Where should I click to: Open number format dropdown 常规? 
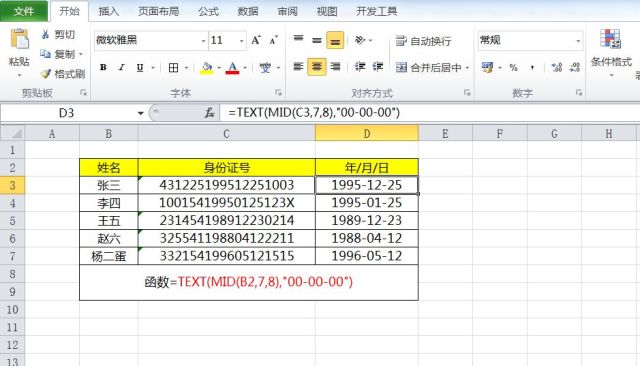578,41
